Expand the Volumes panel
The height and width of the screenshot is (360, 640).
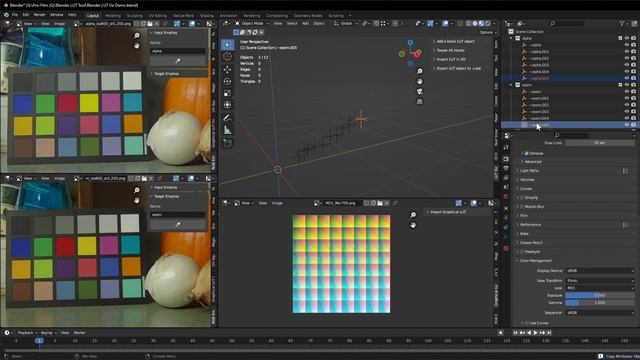pyautogui.click(x=527, y=180)
